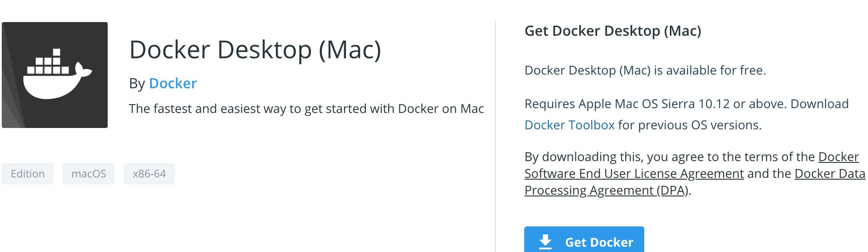Click the vertical divider between the panels

tap(496, 136)
